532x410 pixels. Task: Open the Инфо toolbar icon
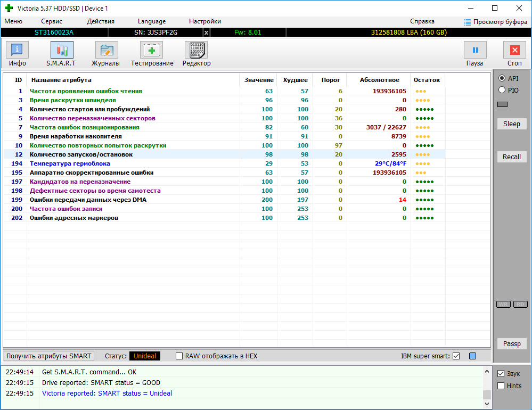pos(18,50)
